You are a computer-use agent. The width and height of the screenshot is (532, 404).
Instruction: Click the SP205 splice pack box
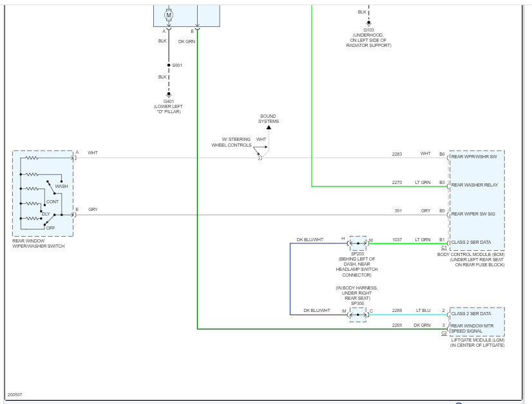[358, 243]
